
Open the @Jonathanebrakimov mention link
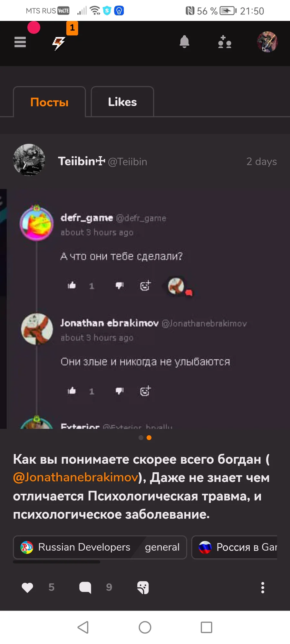click(76, 478)
